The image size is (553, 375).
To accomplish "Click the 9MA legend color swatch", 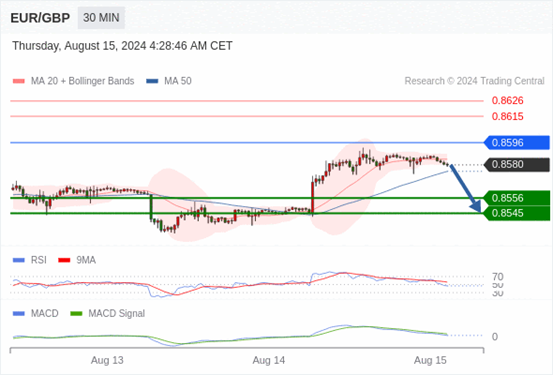I will [x=64, y=260].
